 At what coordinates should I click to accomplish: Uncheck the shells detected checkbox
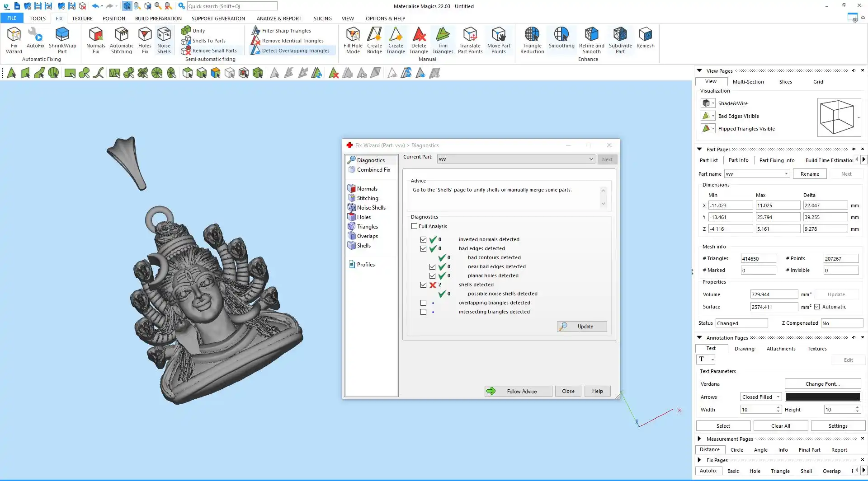423,285
